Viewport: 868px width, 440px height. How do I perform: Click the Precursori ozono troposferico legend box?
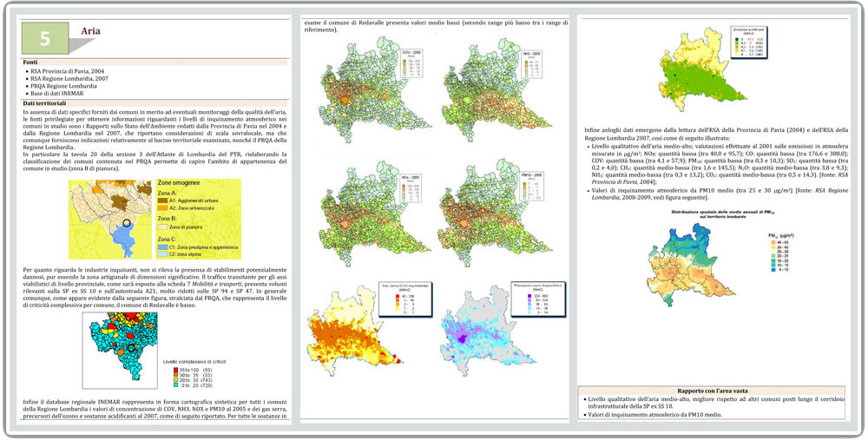point(538,301)
